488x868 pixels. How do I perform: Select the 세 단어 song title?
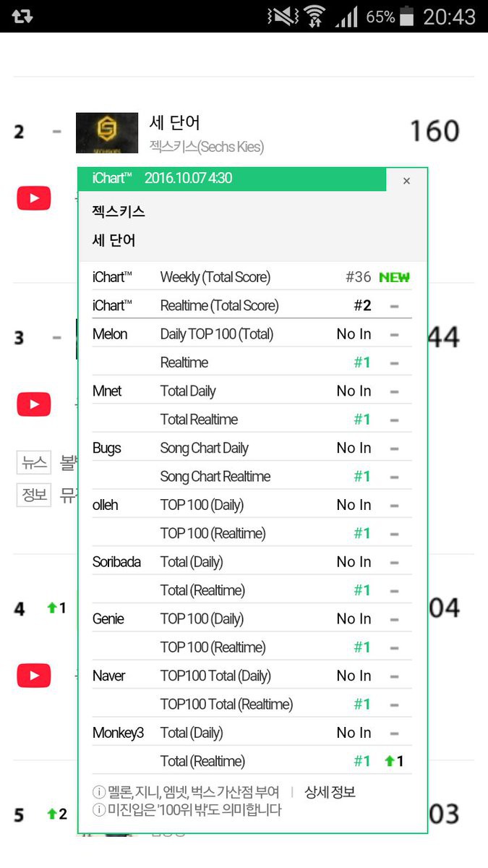point(174,122)
